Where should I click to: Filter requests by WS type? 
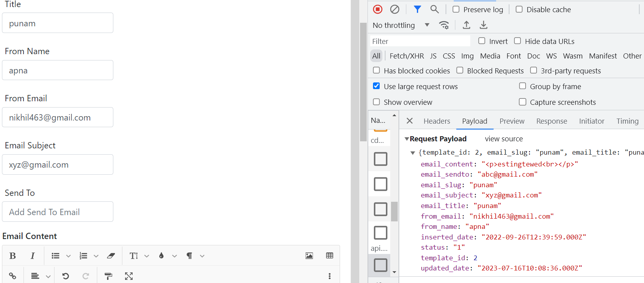tap(551, 56)
